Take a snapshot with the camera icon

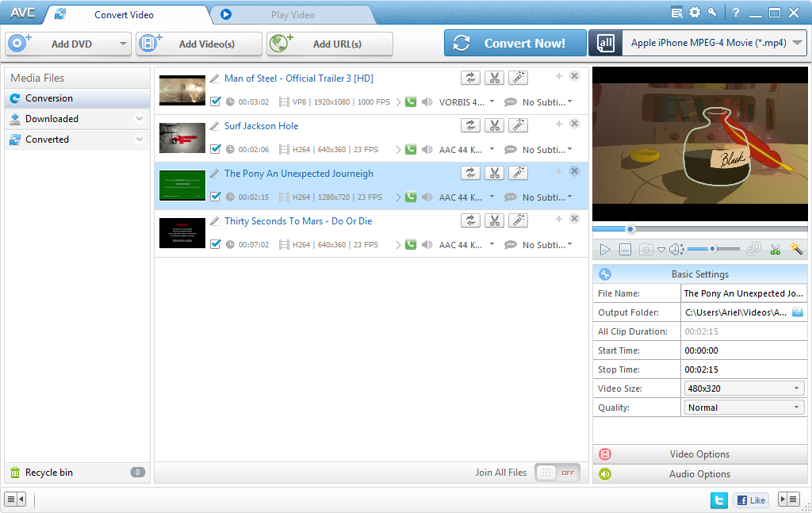click(645, 250)
